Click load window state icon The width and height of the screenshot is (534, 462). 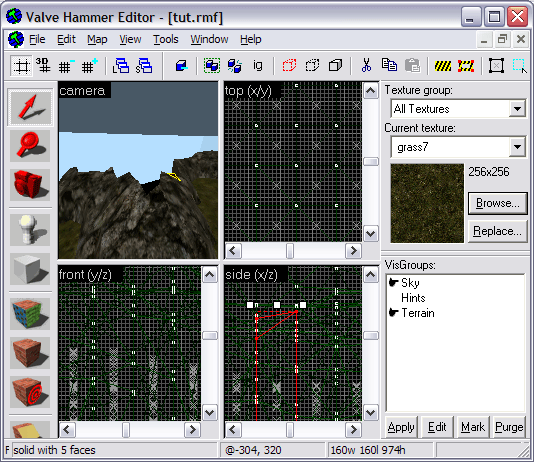pyautogui.click(x=121, y=66)
